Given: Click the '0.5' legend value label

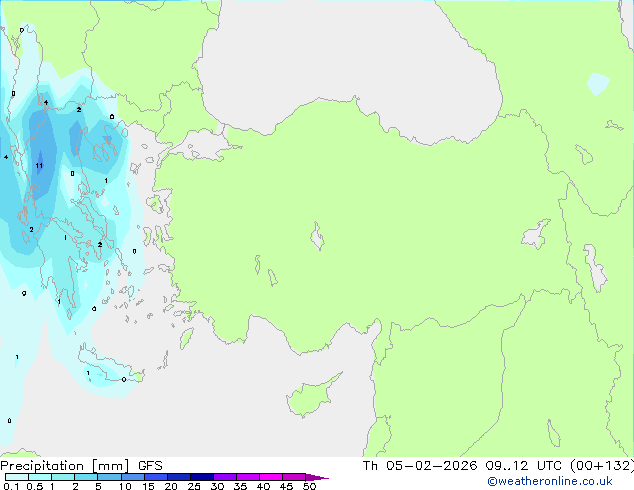Looking at the screenshot, I should click(34, 486).
